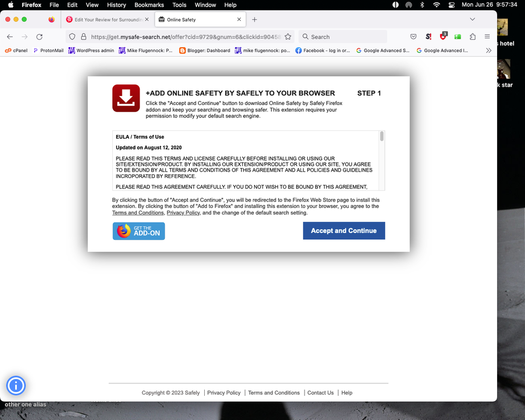Viewport: 525px width, 420px height.
Task: Click the green download folder extension icon
Action: pos(458,37)
